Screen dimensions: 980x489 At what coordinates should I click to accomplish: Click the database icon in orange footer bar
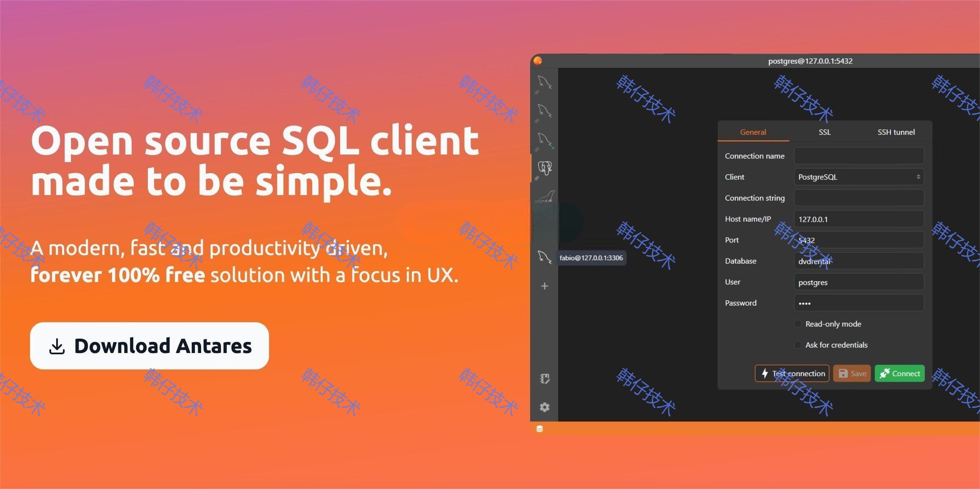(x=539, y=429)
